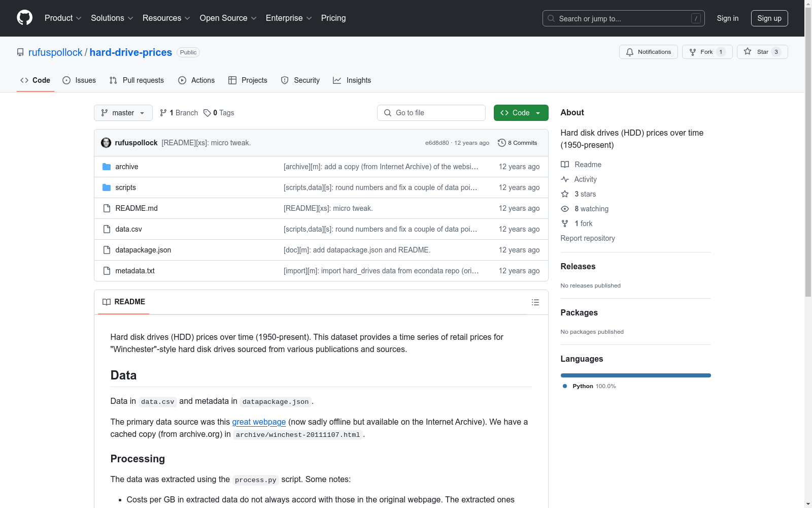Image resolution: width=812 pixels, height=508 pixels.
Task: Click the metadata.txt file icon
Action: coord(107,271)
